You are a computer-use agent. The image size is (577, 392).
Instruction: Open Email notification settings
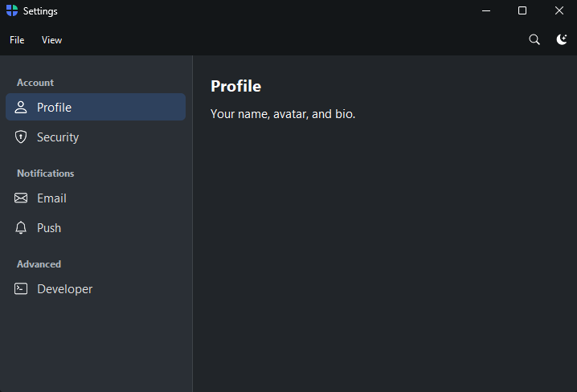coord(96,198)
